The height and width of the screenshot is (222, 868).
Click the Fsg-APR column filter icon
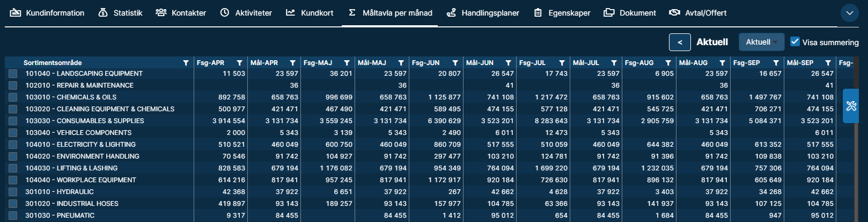[x=240, y=63]
